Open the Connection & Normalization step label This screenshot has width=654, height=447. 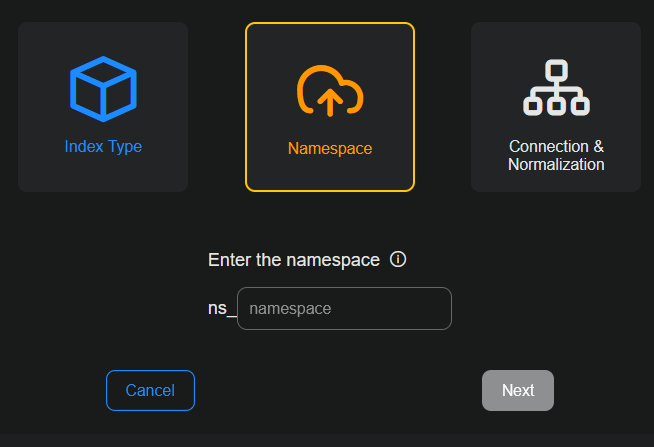(x=556, y=155)
